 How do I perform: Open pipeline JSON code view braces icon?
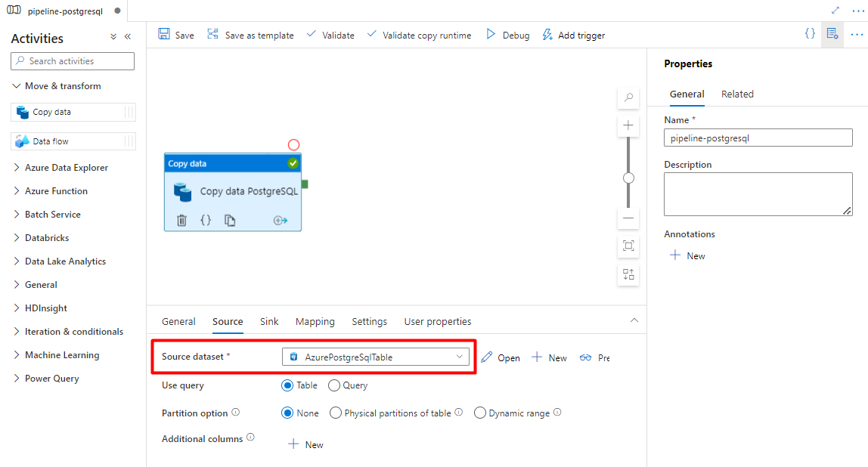[810, 34]
